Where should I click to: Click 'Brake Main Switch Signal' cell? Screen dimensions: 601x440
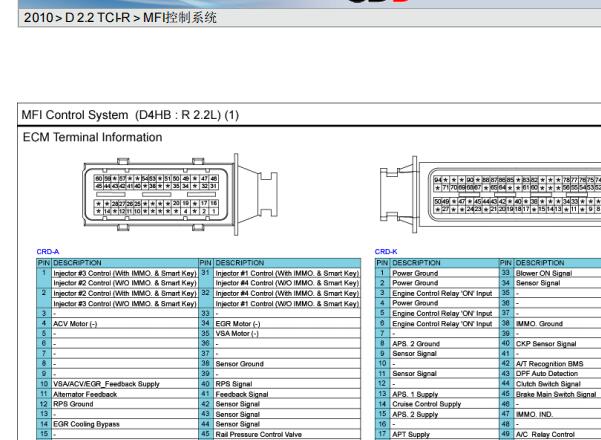pyautogui.click(x=556, y=394)
